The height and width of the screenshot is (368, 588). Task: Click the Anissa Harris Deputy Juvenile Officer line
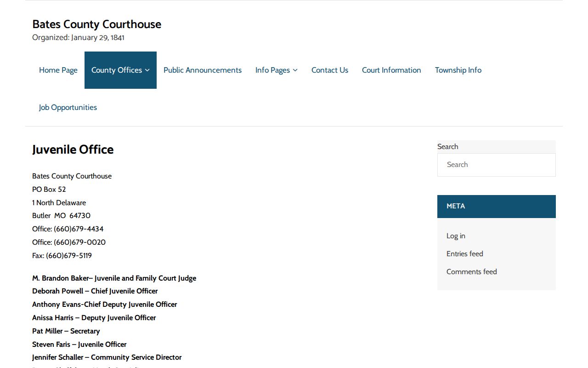[x=94, y=318]
